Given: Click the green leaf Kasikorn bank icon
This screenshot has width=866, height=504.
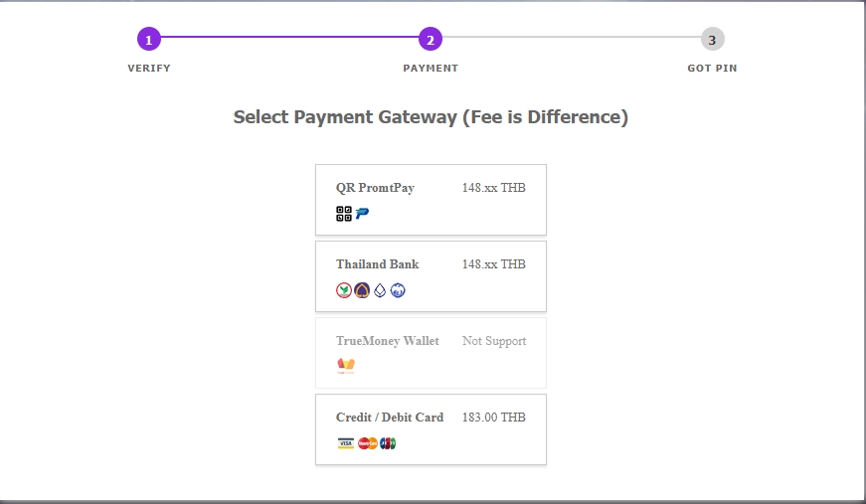Looking at the screenshot, I should (x=344, y=290).
